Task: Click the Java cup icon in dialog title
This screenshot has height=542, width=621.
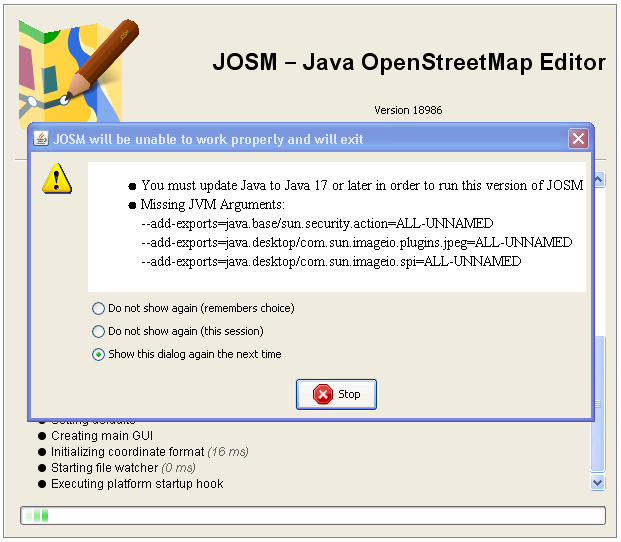Action: (41, 139)
